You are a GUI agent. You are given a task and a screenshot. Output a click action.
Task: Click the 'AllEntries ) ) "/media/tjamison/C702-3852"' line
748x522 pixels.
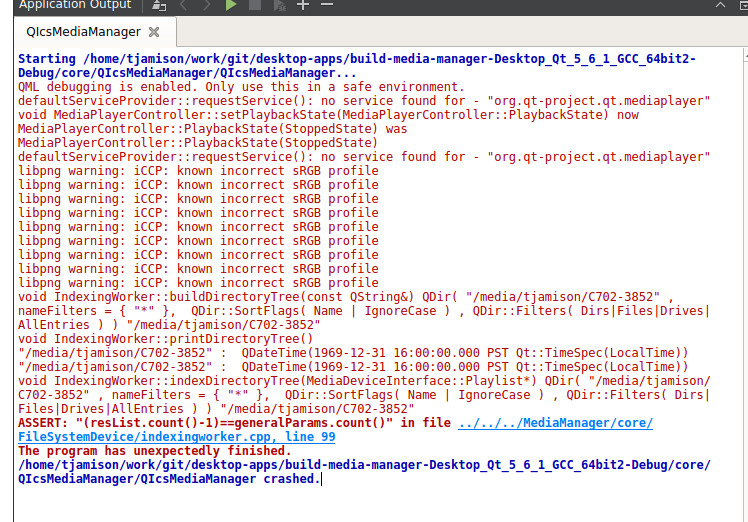(x=169, y=325)
